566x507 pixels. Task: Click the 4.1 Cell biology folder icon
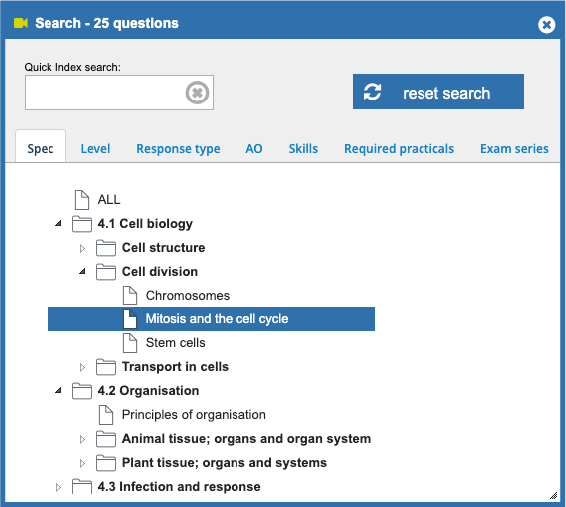point(82,224)
